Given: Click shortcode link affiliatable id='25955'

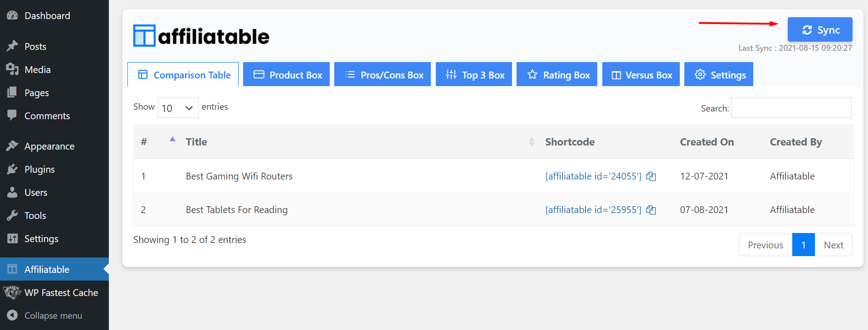Looking at the screenshot, I should click(x=593, y=210).
